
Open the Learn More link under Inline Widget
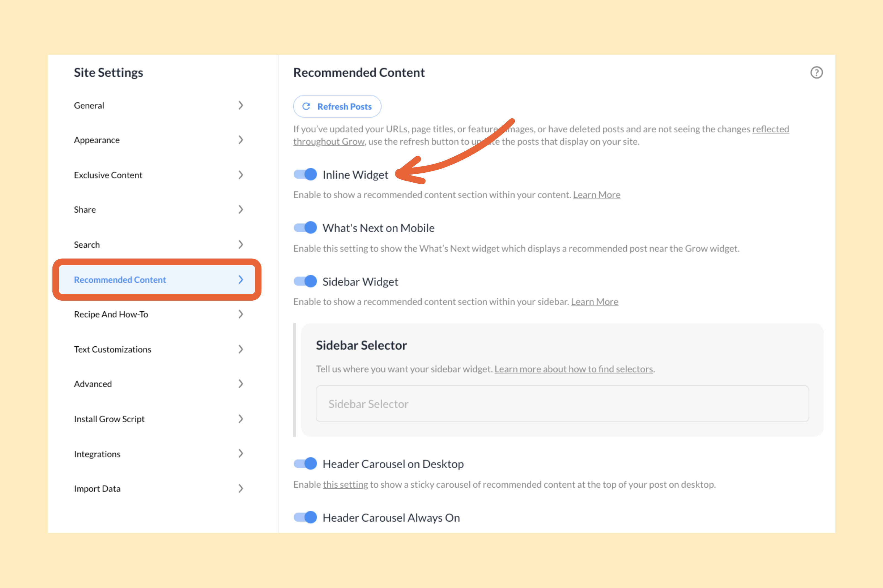(x=596, y=195)
